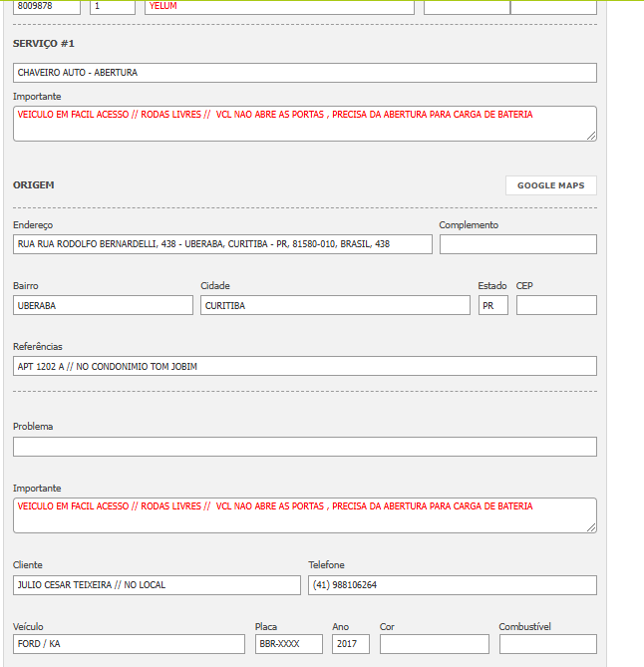This screenshot has width=644, height=667.
Task: Click the Endereço address field
Action: [x=222, y=244]
